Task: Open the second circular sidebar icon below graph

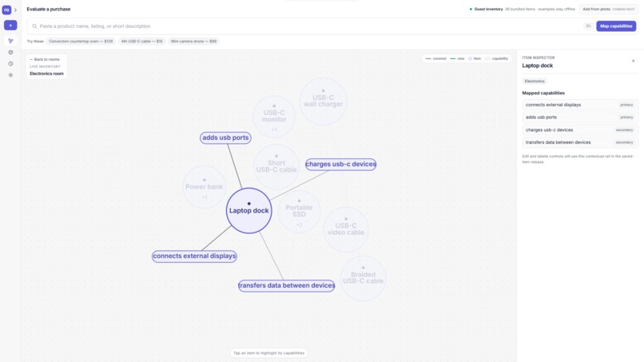Action: point(10,52)
